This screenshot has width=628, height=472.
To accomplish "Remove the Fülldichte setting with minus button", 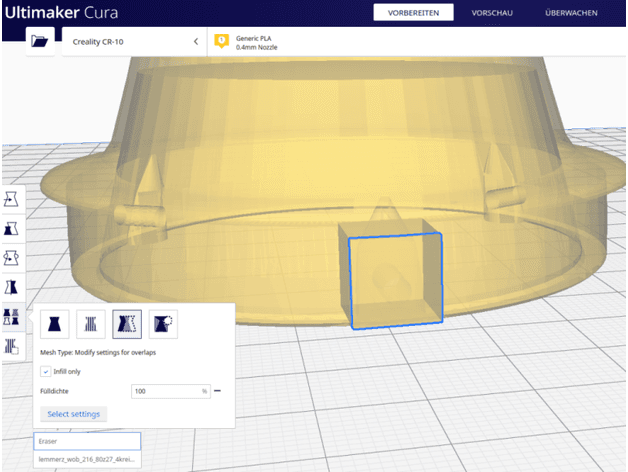I will [x=217, y=391].
